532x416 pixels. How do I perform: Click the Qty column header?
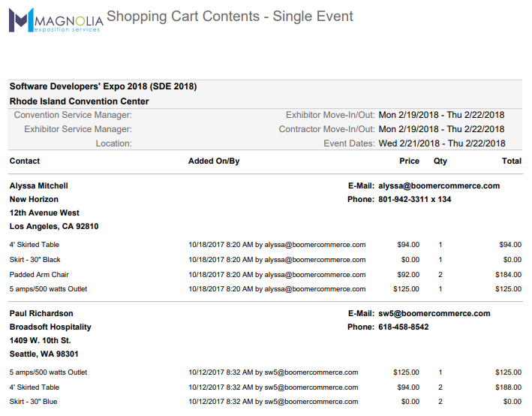point(440,161)
